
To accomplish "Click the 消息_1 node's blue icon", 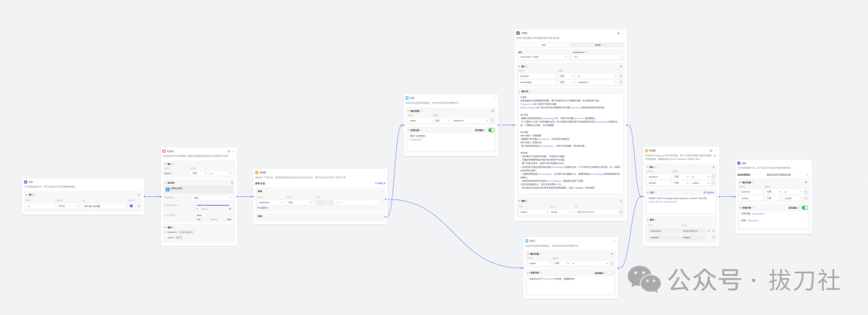I will point(526,241).
